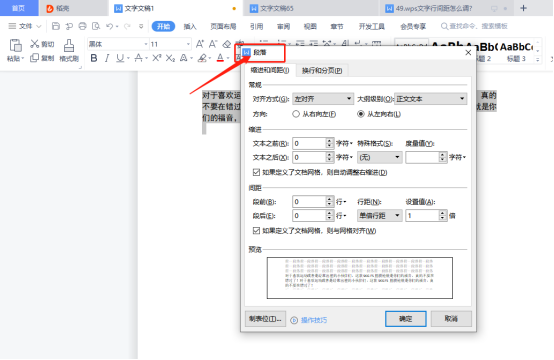The image size is (554, 360).
Task: Select 从左向右 direction radio button
Action: tap(360, 114)
